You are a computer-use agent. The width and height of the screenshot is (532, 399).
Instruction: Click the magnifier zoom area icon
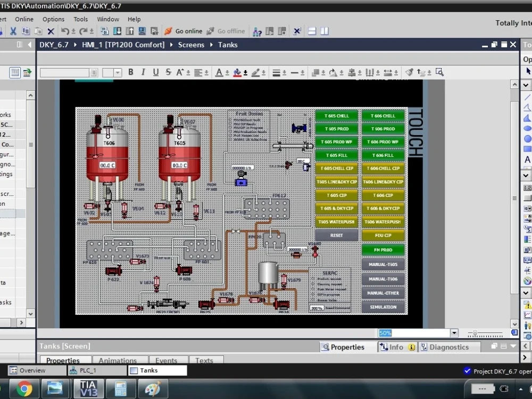439,72
